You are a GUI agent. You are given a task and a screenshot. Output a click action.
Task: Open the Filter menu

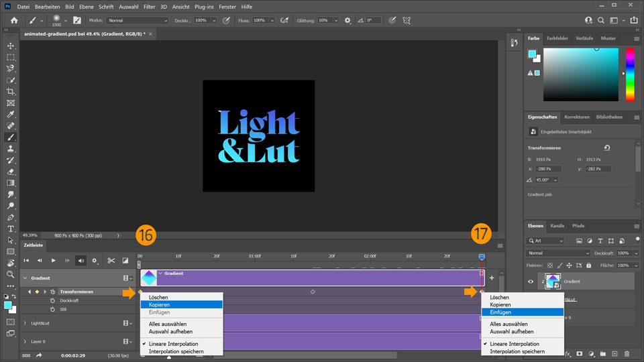pyautogui.click(x=149, y=6)
